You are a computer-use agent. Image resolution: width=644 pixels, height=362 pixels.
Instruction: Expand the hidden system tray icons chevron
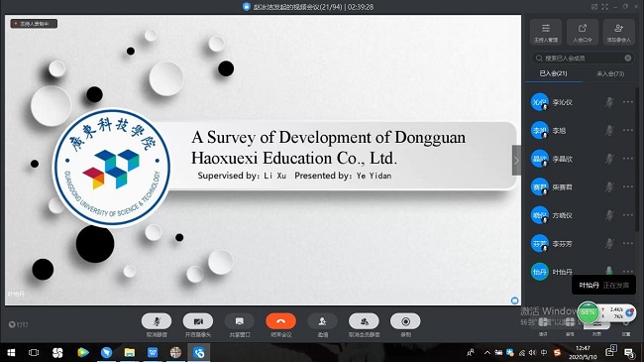487,352
